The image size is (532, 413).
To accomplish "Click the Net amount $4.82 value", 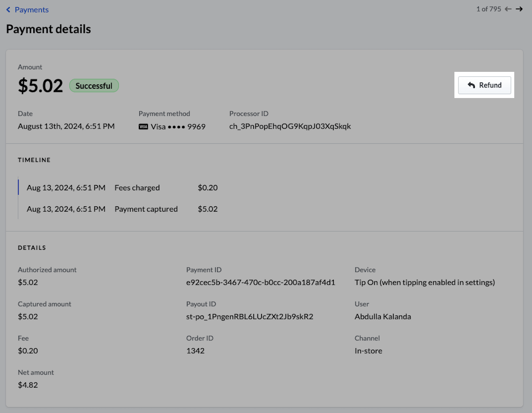I will [x=27, y=385].
